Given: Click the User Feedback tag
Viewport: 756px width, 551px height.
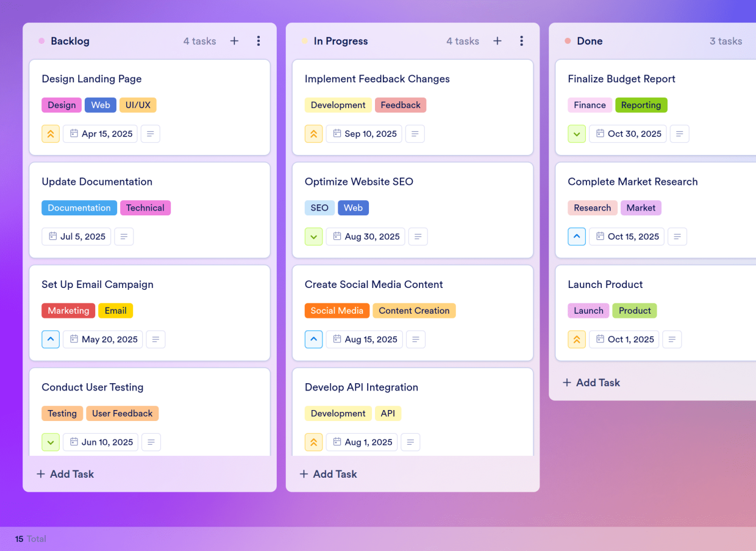Looking at the screenshot, I should [x=123, y=413].
